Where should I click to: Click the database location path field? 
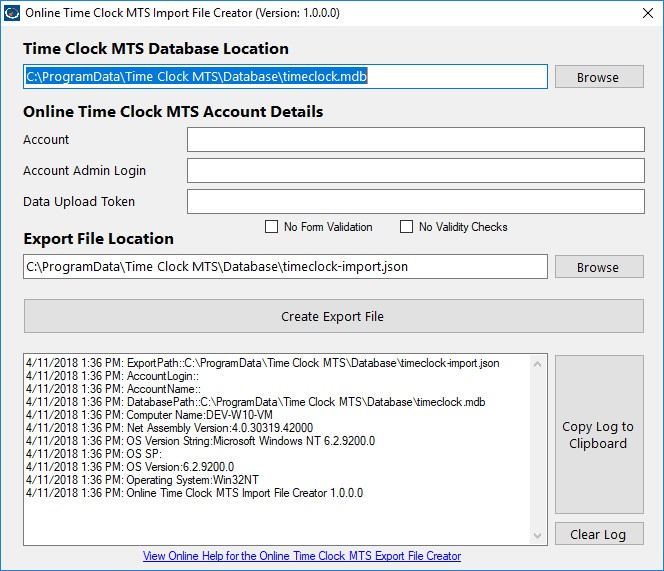(285, 77)
